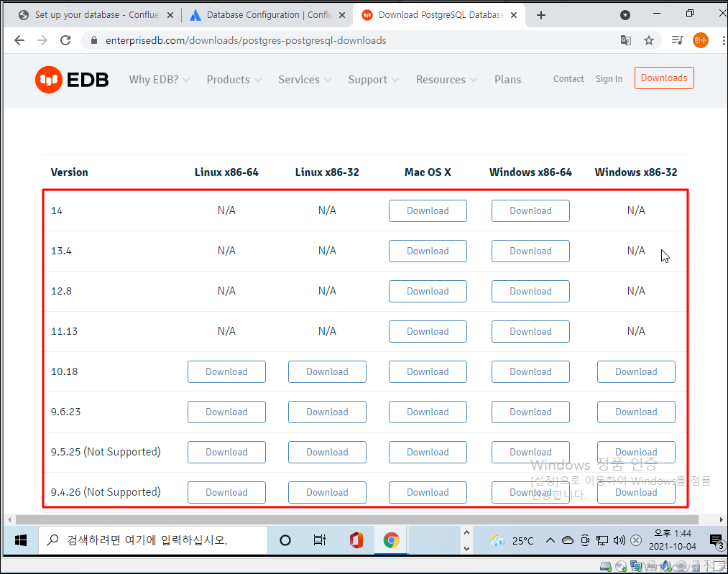
Task: Open the clock showing 2021-10-04
Action: pos(672,540)
